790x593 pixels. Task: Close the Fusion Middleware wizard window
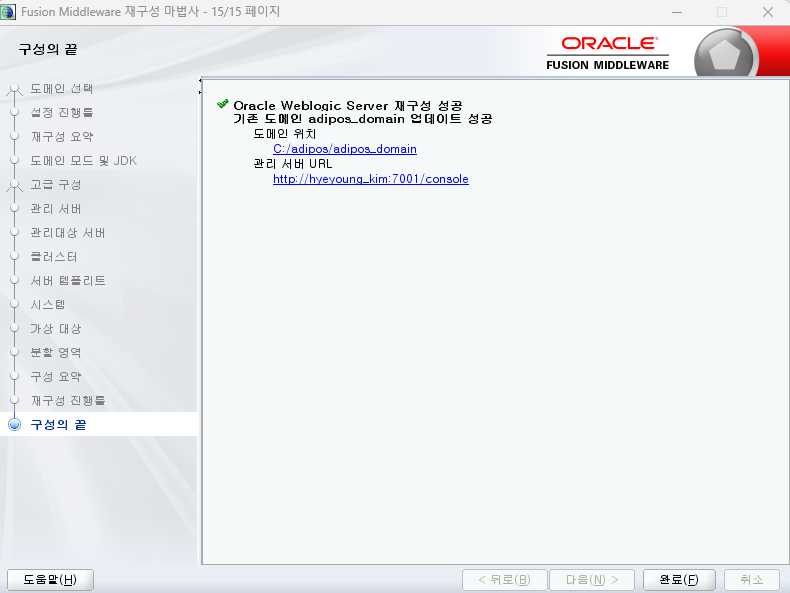(x=768, y=12)
